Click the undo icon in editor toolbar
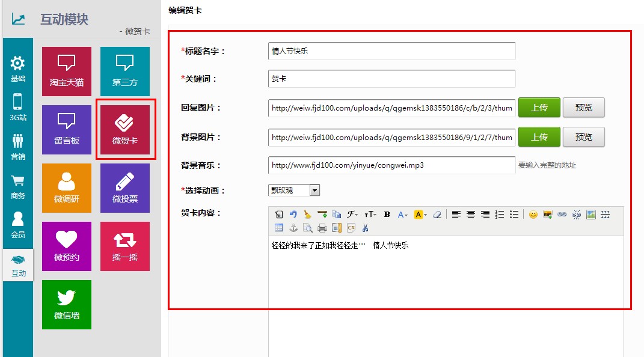644x357 pixels. point(293,214)
